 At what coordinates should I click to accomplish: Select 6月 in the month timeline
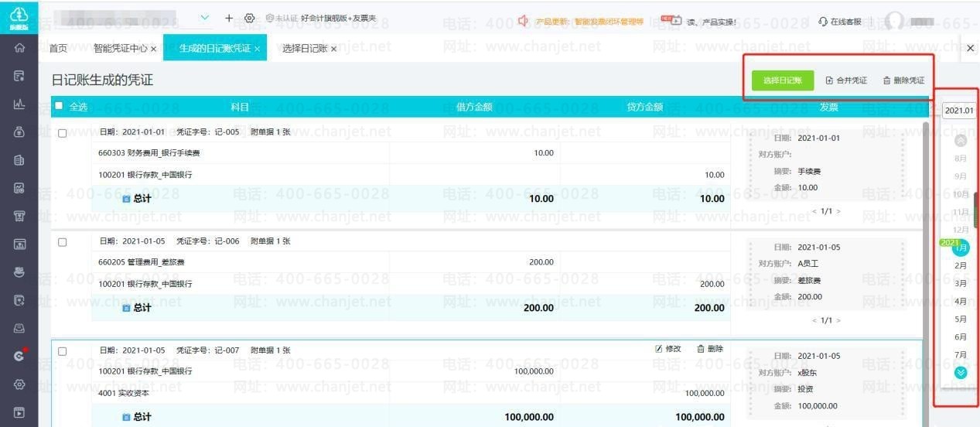(961, 336)
